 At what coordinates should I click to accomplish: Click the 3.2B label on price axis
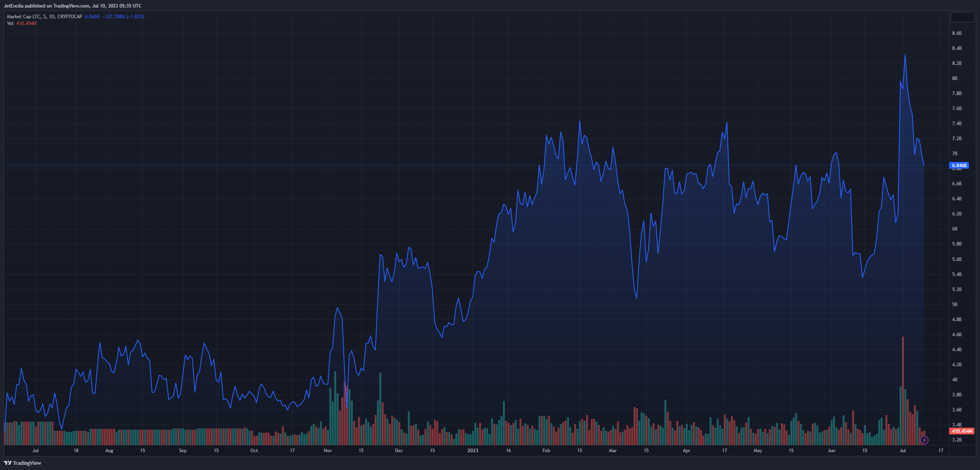[957, 440]
